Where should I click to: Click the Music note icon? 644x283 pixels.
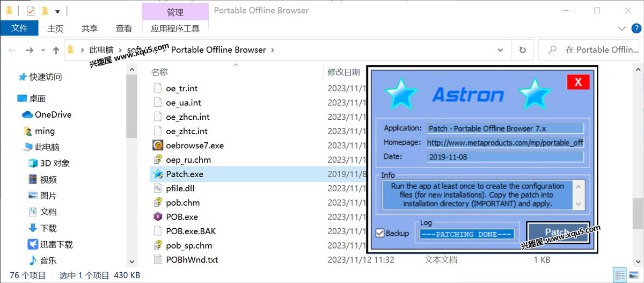tap(33, 260)
